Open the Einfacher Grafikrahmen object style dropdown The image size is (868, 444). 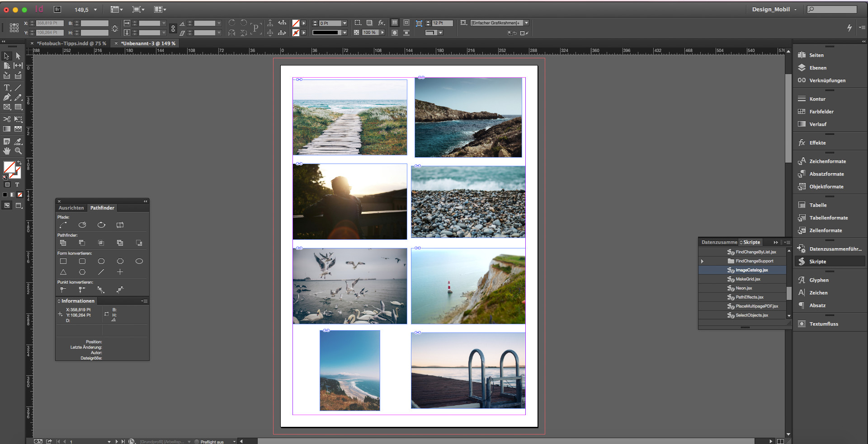pyautogui.click(x=525, y=22)
